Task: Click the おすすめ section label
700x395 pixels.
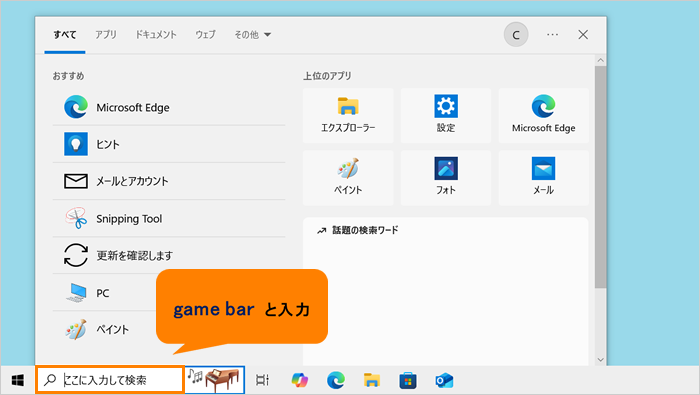Action: (68, 76)
